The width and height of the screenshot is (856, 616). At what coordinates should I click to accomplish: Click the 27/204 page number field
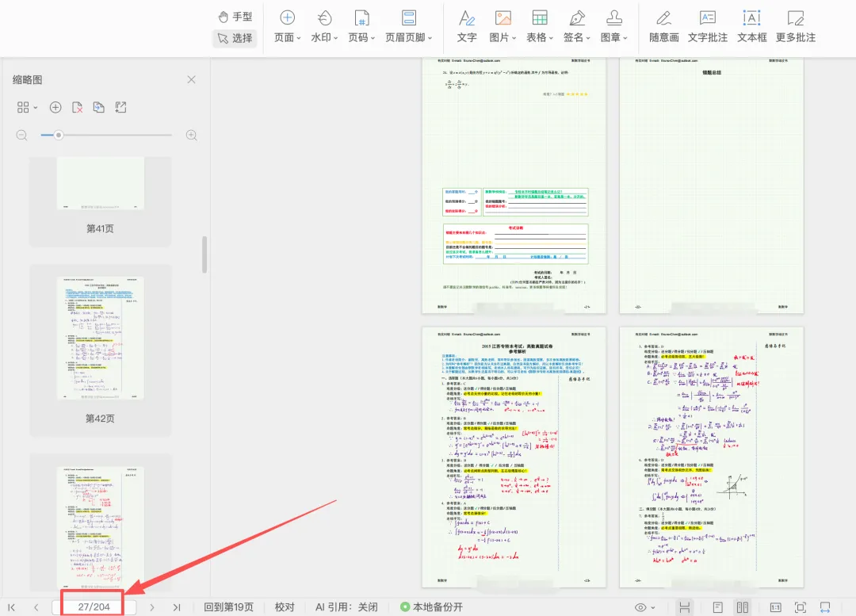(x=94, y=606)
